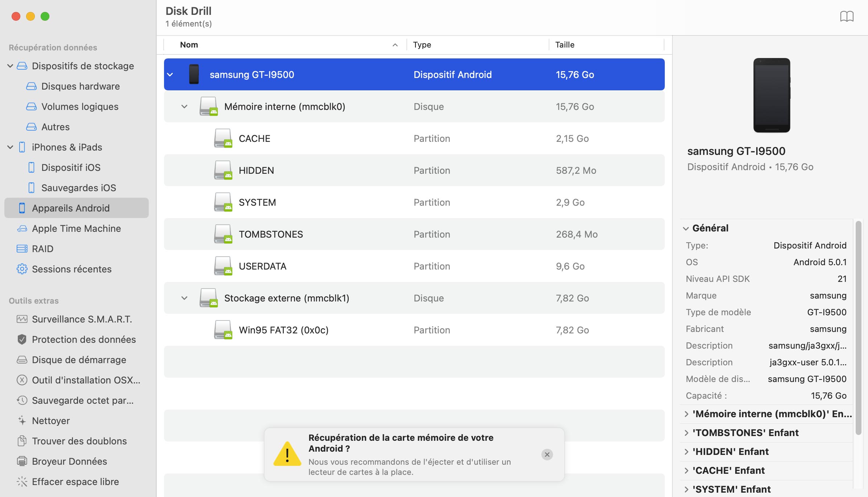The height and width of the screenshot is (497, 868).
Task: Click the samsung phone preview image
Action: point(772,95)
